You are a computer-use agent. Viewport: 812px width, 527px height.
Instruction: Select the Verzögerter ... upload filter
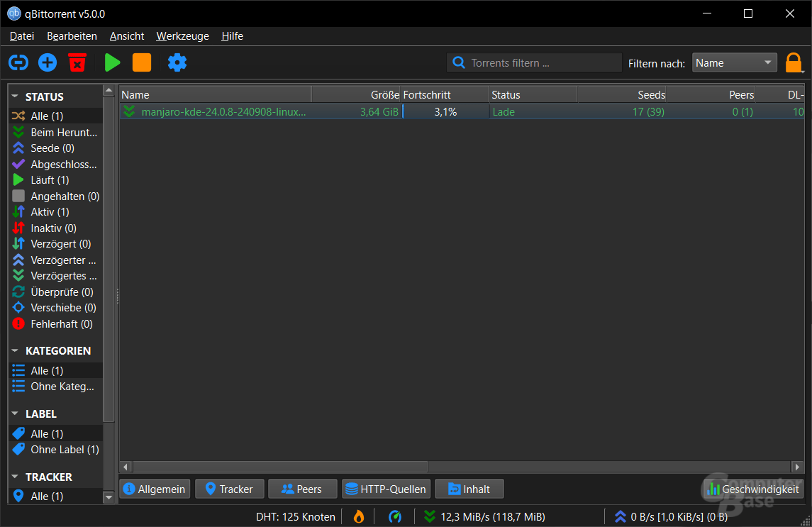pyautogui.click(x=56, y=260)
